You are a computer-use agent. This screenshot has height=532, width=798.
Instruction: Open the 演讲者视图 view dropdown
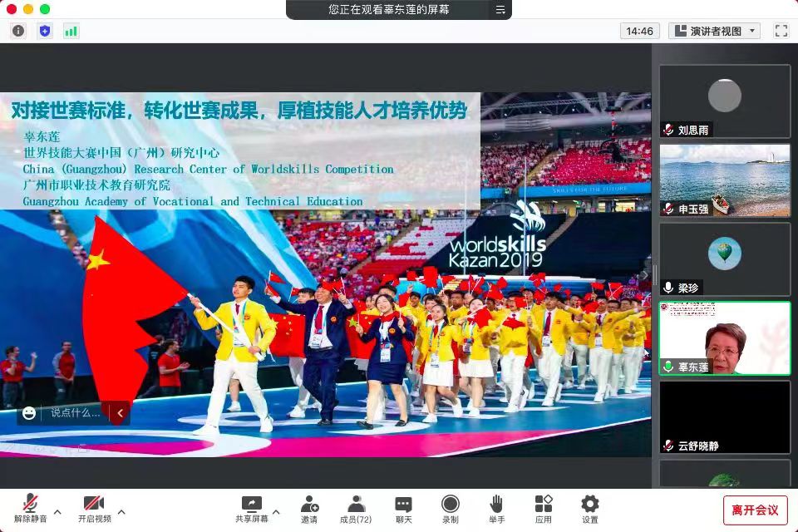[x=715, y=31]
